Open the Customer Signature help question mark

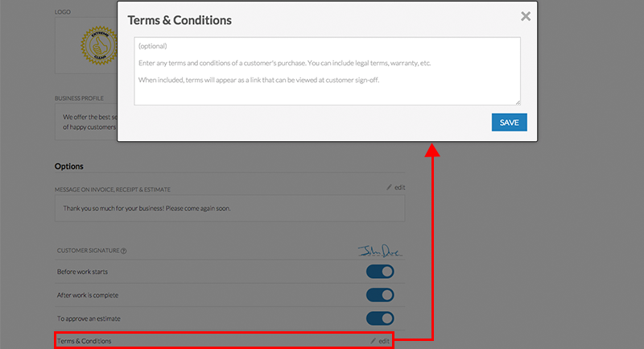click(123, 251)
